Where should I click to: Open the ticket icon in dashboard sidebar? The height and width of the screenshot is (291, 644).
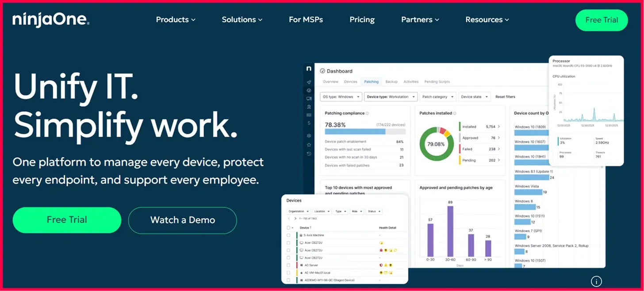pyautogui.click(x=309, y=115)
